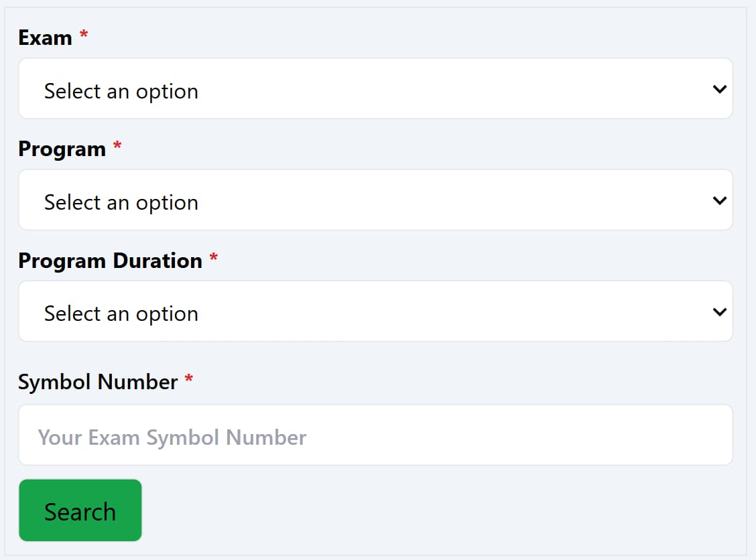Click the Program field label
Viewport: 756px width, 560px height.
tap(62, 149)
